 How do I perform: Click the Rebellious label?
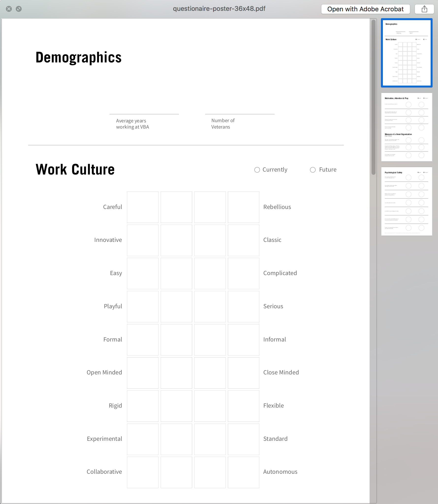(277, 207)
